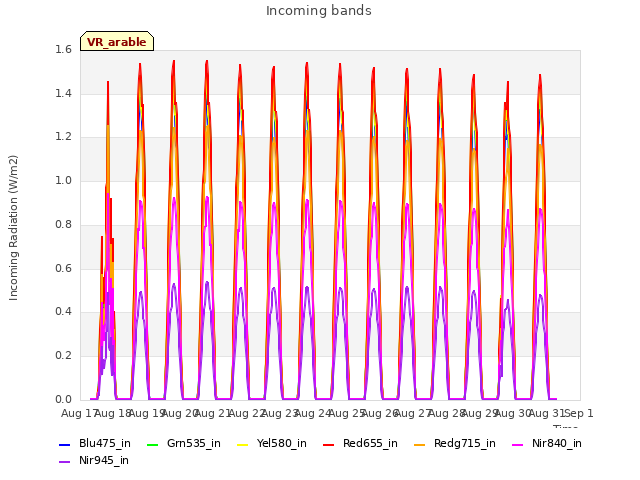Image resolution: width=640 pixels, height=480 pixels.
Task: Click the 1.2 y-axis tick label
Action: pos(63,137)
